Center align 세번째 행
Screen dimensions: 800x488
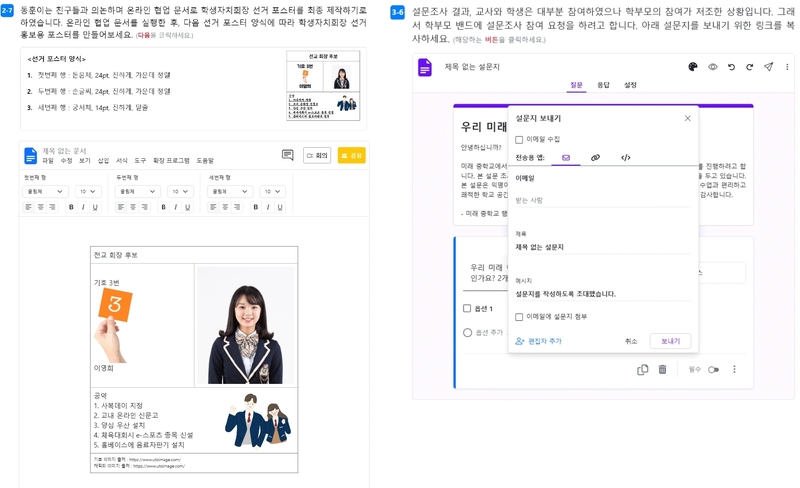225,207
